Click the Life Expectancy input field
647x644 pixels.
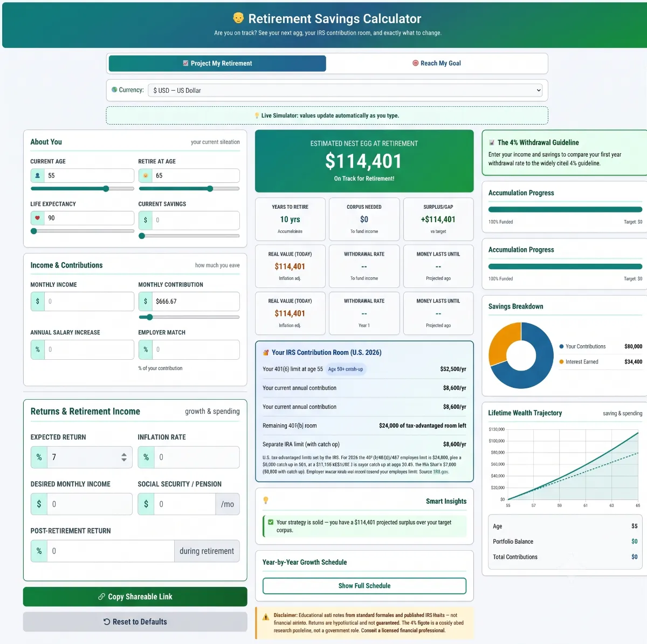pos(88,218)
